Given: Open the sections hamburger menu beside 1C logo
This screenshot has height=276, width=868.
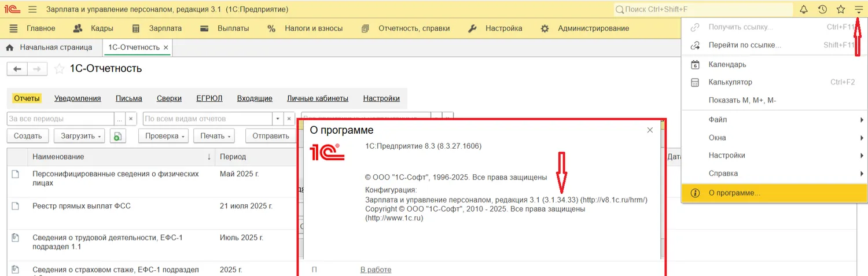Looking at the screenshot, I should click(32, 10).
